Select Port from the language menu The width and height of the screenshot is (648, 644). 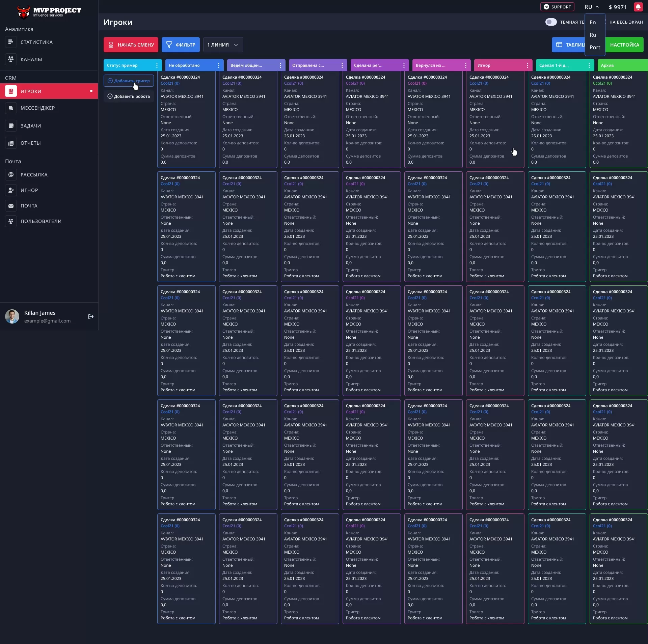(595, 47)
